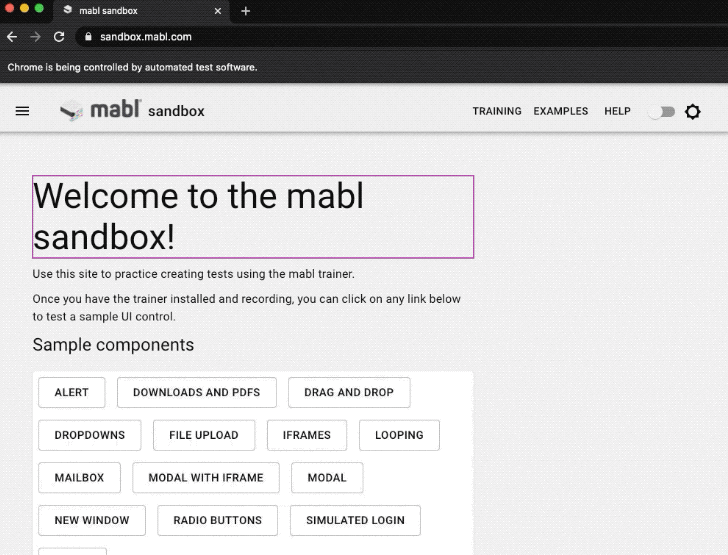
Task: Click the IFRAMES button
Action: pos(306,435)
